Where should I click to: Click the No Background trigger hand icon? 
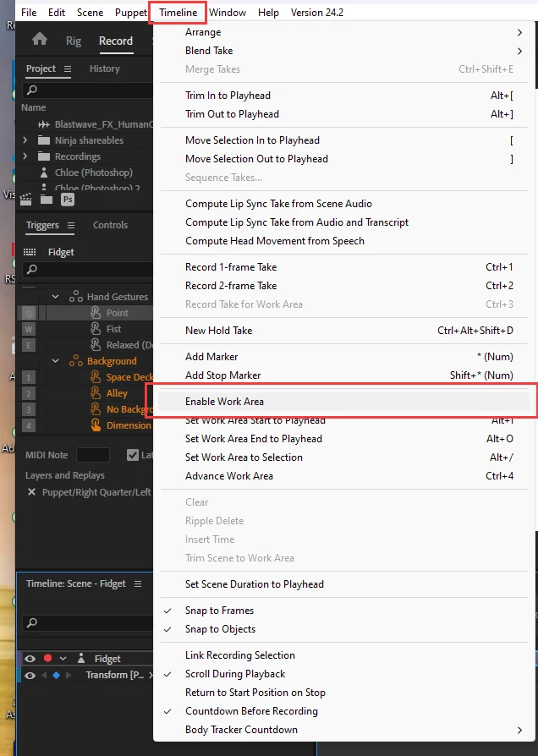pyautogui.click(x=96, y=408)
